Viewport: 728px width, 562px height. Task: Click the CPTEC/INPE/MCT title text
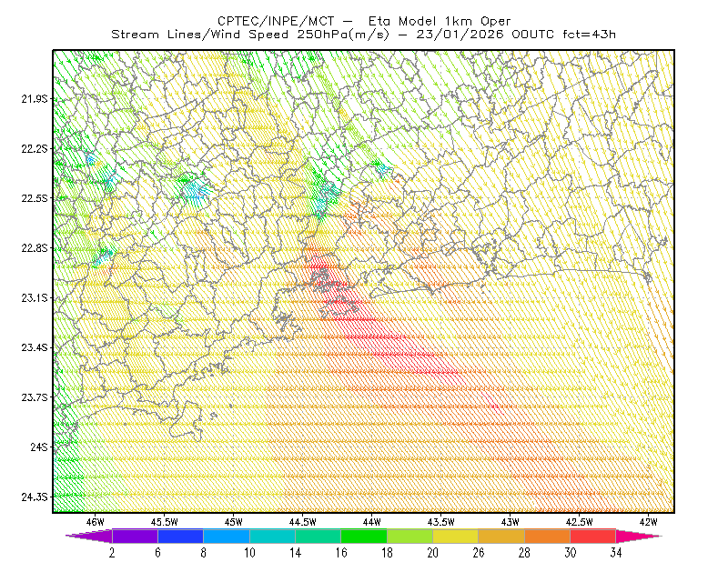(276, 21)
